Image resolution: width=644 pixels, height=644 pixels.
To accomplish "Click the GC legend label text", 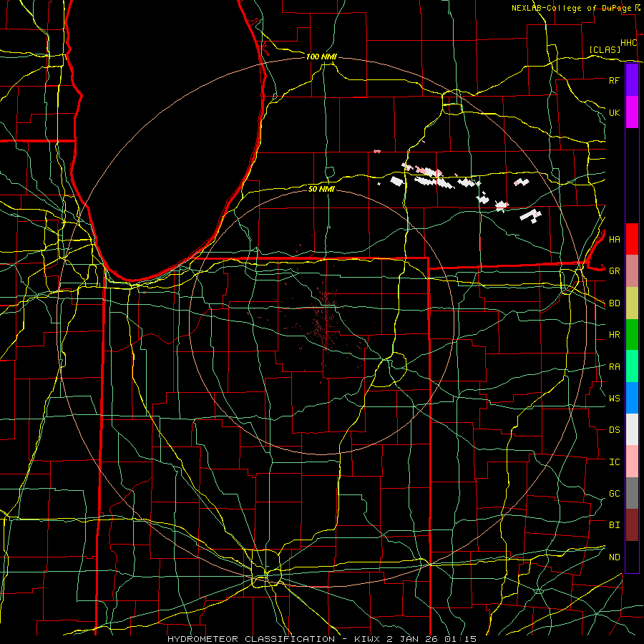I will [x=614, y=494].
